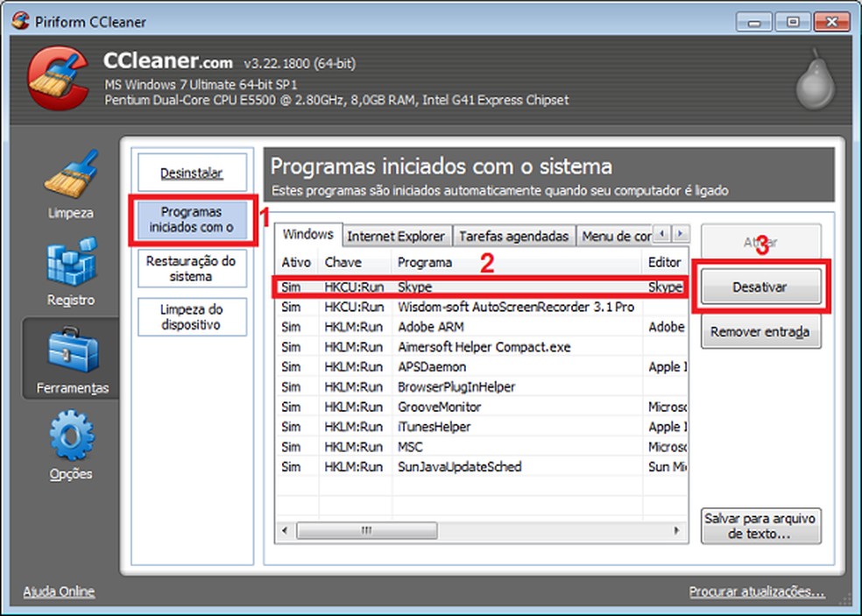Open the Ajuda Online link

click(59, 591)
